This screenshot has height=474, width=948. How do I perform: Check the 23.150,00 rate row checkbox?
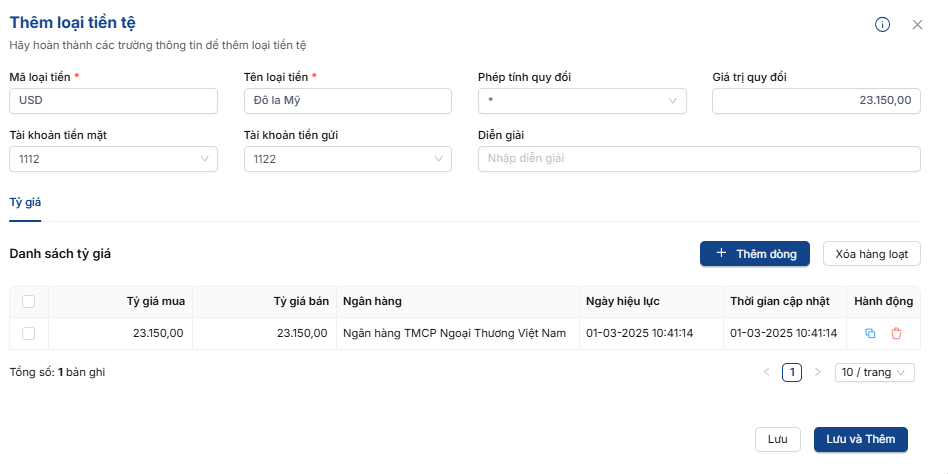28,333
